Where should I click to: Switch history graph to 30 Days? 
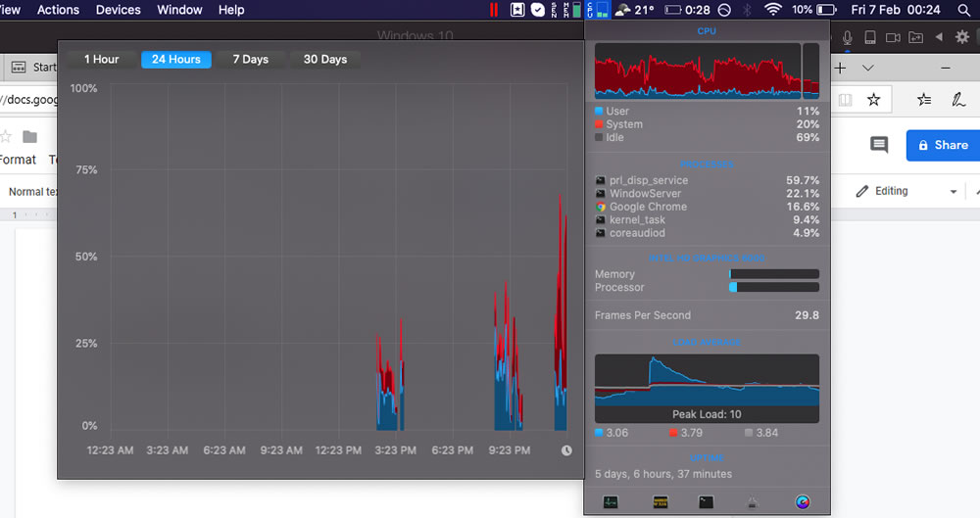(325, 60)
